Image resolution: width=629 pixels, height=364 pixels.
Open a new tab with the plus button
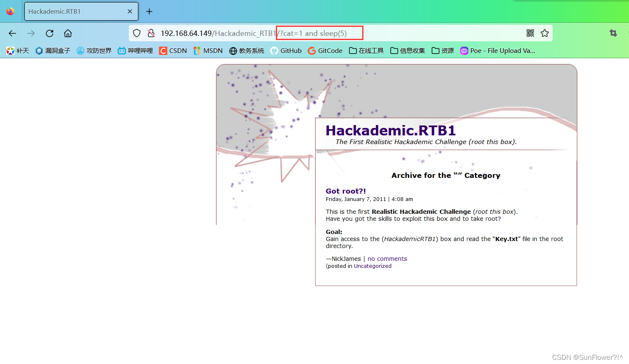pos(149,12)
